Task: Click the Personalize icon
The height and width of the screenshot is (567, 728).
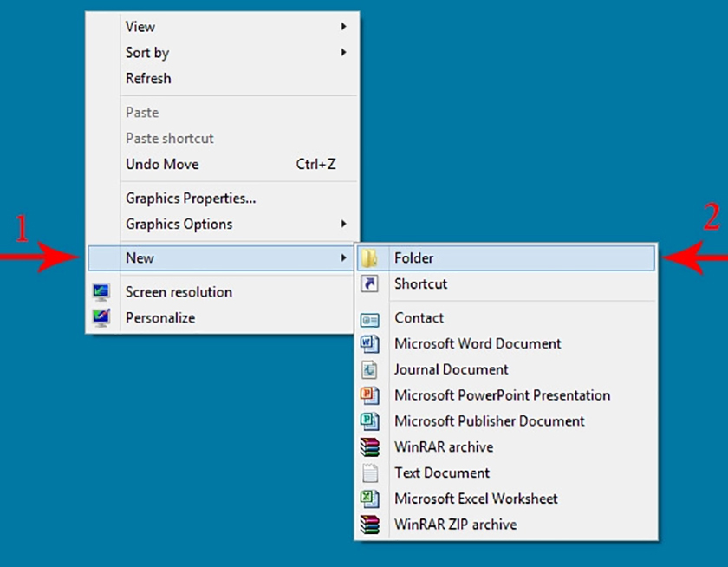Action: point(101,318)
